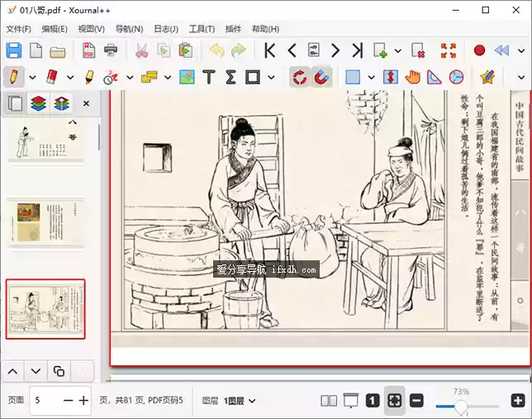Select the draw rectangle shape tool
Image resolution: width=532 pixels, height=419 pixels.
pyautogui.click(x=253, y=77)
